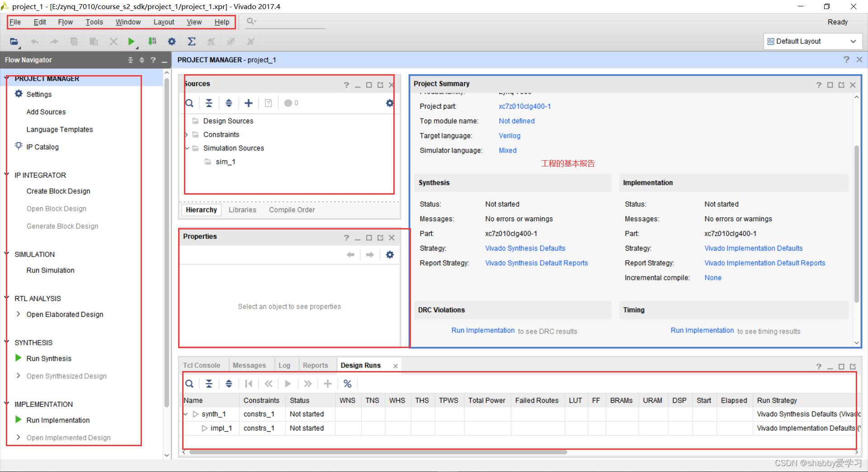The image size is (868, 472).
Task: Click project part link xc7z010clg400-1
Action: click(524, 106)
